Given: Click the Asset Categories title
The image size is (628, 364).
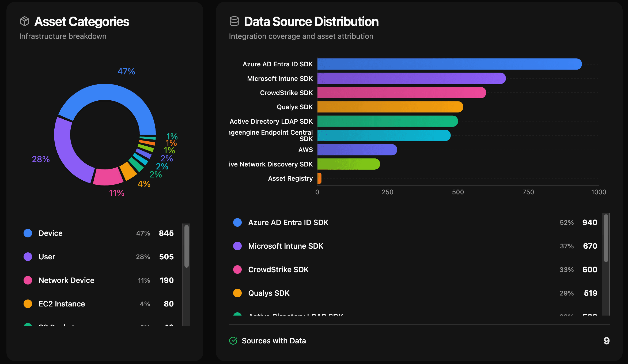Looking at the screenshot, I should pos(82,21).
